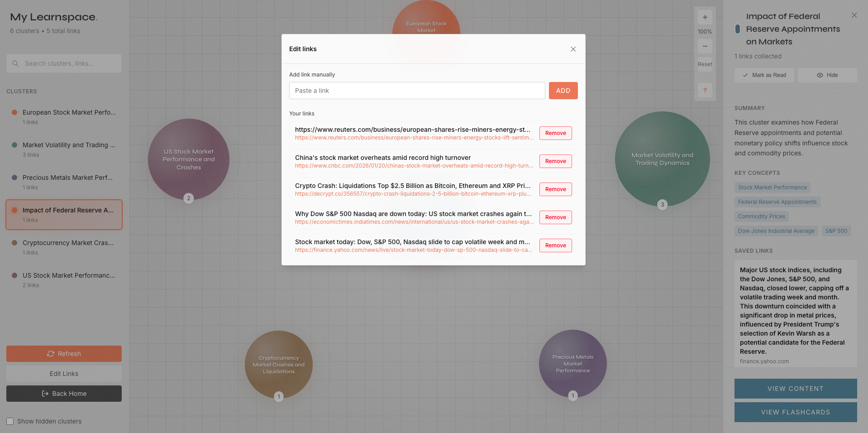Click the Federal Reserve Appointments concept tag
Image resolution: width=868 pixels, height=433 pixels.
777,202
